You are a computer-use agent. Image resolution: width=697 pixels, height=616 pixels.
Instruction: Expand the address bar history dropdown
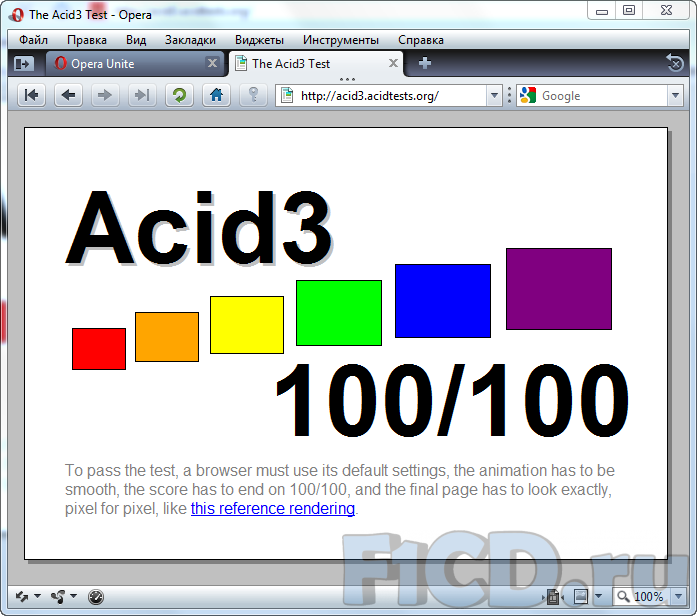coord(494,96)
